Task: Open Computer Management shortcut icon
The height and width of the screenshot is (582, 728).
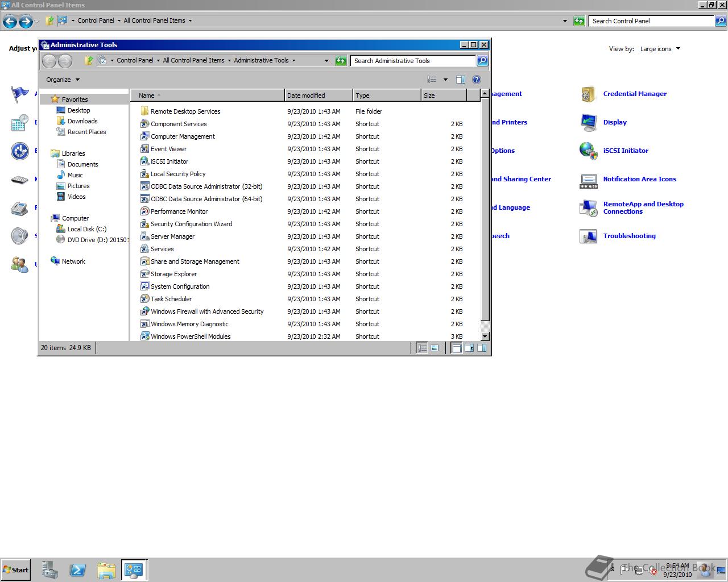Action: [x=144, y=136]
